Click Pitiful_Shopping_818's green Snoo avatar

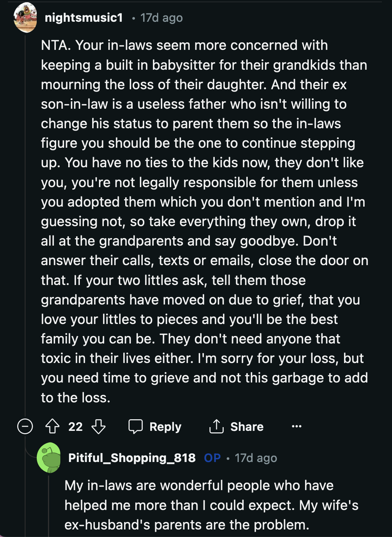pos(49,458)
